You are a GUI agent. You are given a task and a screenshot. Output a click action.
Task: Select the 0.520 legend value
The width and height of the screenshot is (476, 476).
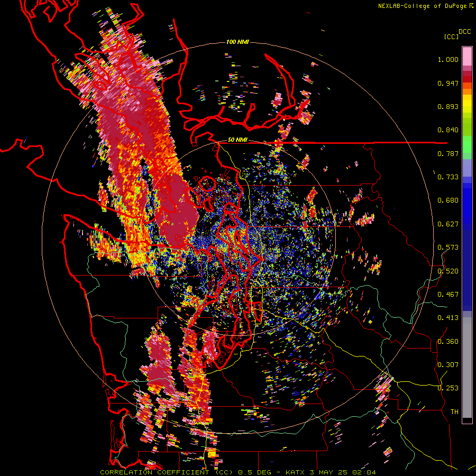pos(448,271)
